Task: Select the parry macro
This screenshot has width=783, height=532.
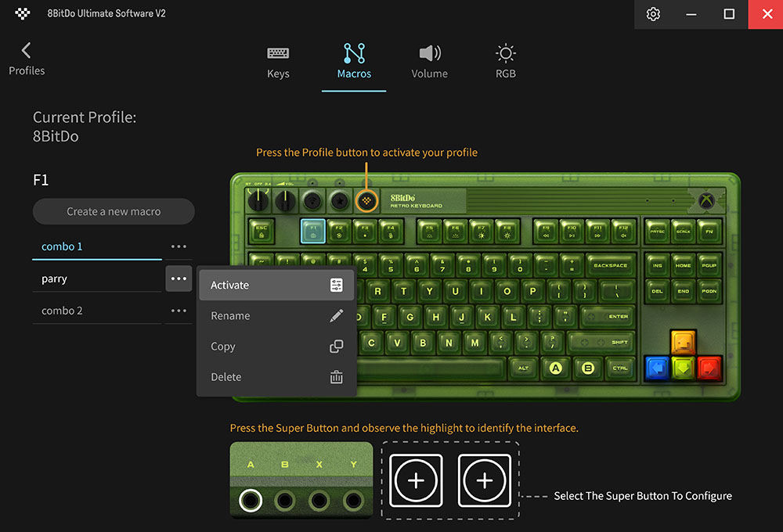Action: point(97,279)
